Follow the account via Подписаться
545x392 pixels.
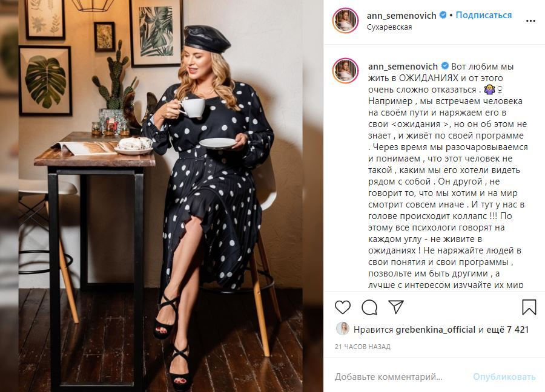483,15
